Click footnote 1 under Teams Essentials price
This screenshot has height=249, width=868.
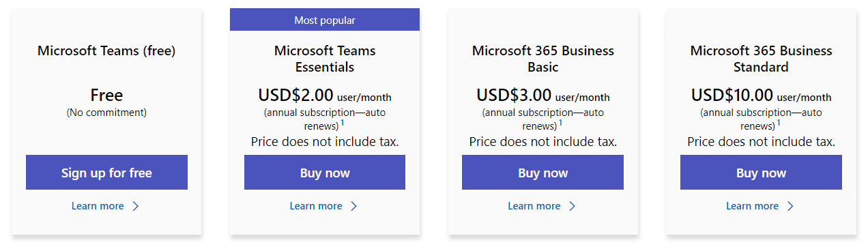pyautogui.click(x=342, y=123)
